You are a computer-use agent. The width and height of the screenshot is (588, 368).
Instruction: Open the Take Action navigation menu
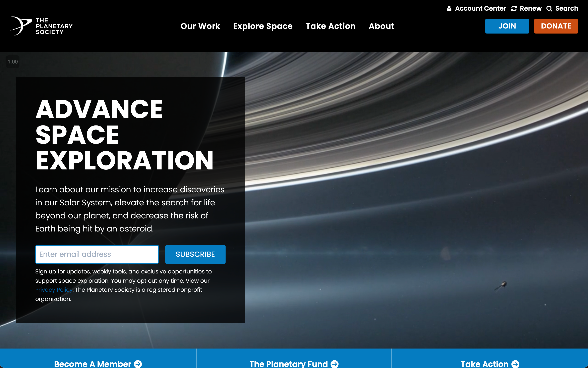pos(330,26)
